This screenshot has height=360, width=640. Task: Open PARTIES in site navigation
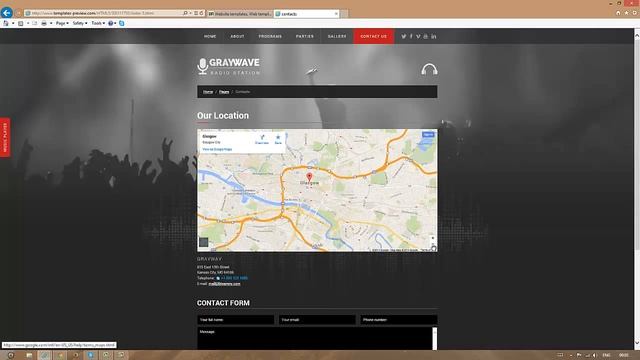pos(304,36)
